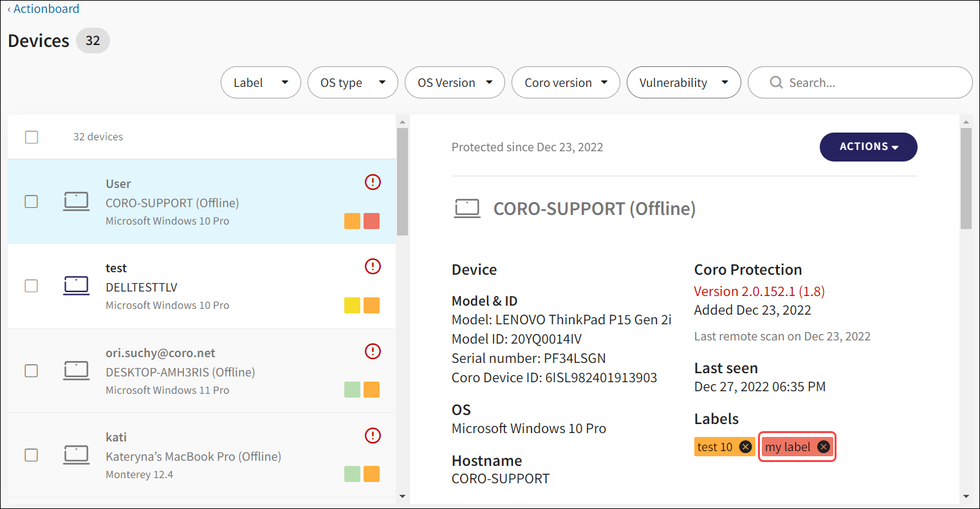Open the Coro version filter menu
Screen dimensions: 980x509
(566, 83)
